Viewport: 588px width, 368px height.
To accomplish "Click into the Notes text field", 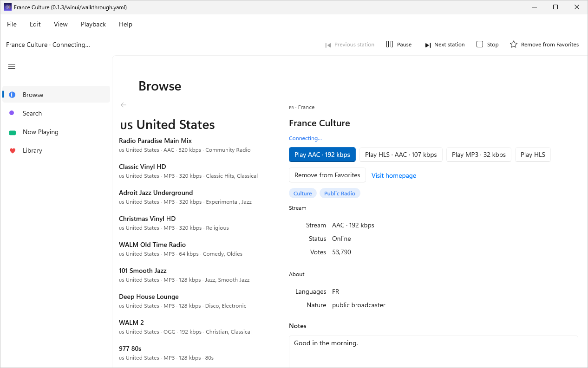I will [x=433, y=351].
